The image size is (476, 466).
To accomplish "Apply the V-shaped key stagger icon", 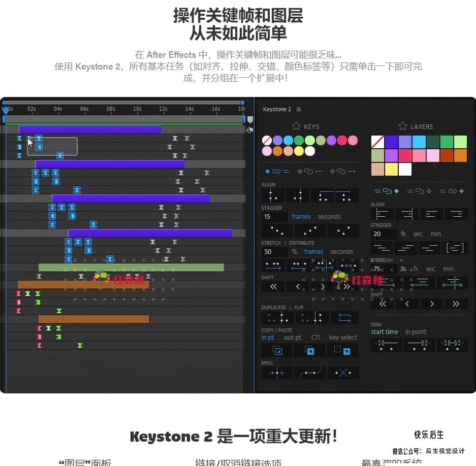I will tap(343, 230).
